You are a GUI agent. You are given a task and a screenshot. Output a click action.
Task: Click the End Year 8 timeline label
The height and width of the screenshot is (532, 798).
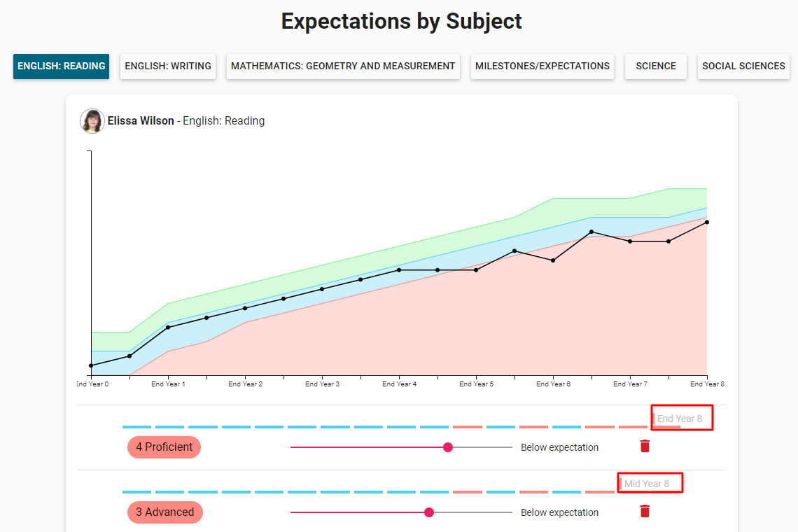[x=679, y=419]
